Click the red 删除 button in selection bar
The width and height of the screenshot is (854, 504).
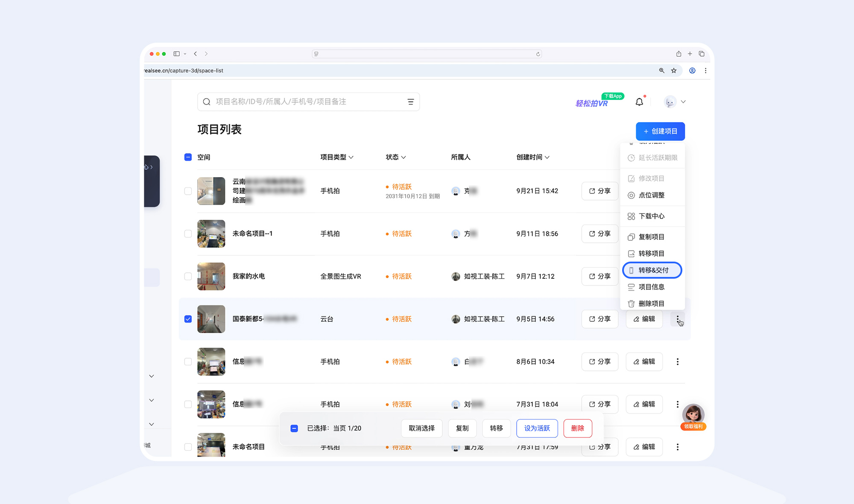click(578, 428)
